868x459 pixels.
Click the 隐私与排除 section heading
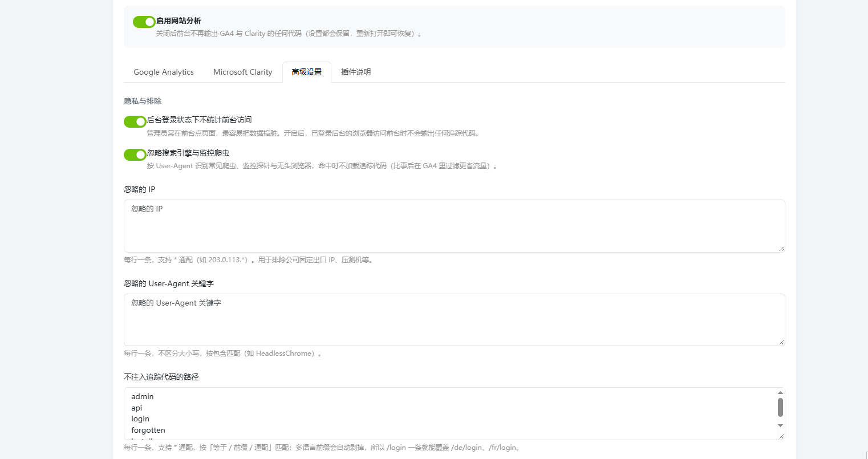[x=143, y=101]
